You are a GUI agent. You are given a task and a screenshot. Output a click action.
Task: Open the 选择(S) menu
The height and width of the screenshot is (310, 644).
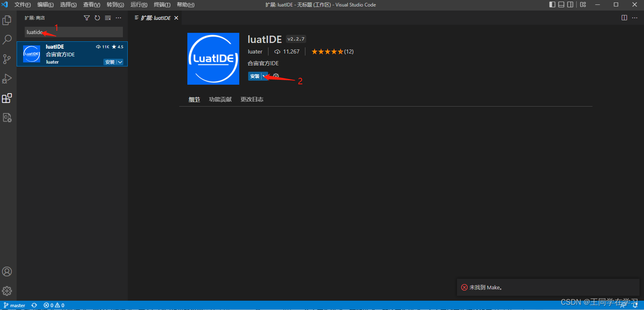pyautogui.click(x=69, y=5)
